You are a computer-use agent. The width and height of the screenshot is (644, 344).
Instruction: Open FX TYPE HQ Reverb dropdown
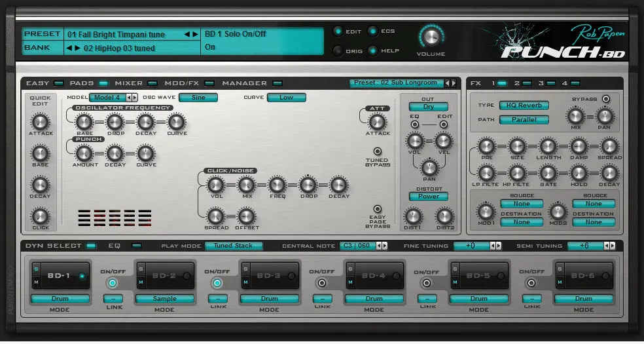coord(524,105)
